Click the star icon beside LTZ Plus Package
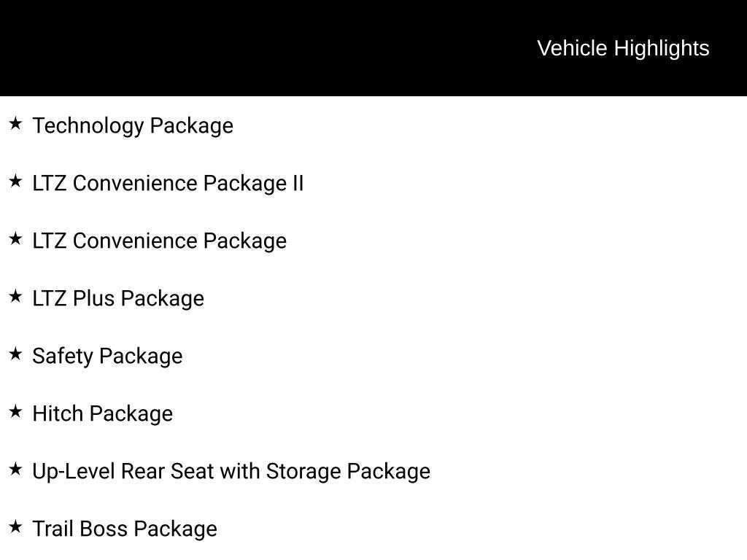 coord(15,297)
